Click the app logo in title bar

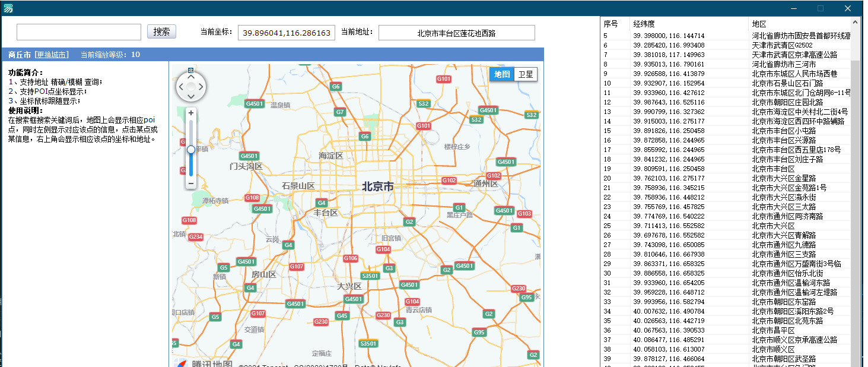[8, 8]
